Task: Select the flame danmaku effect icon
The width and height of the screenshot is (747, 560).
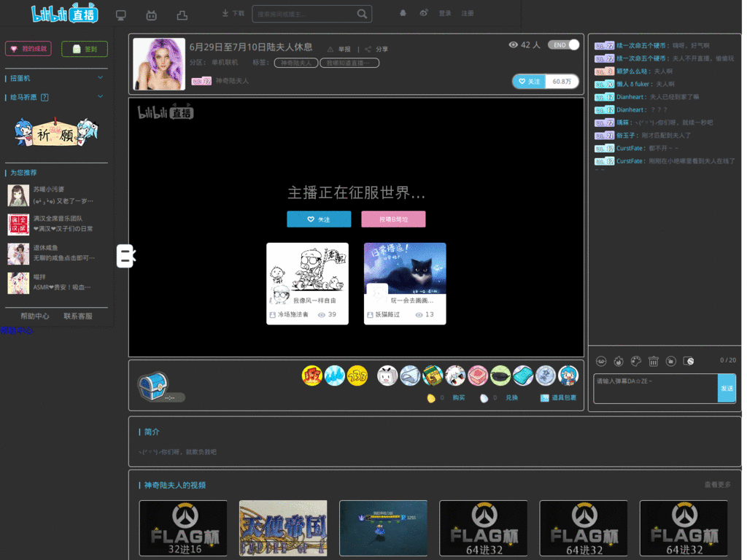Action: pos(619,361)
